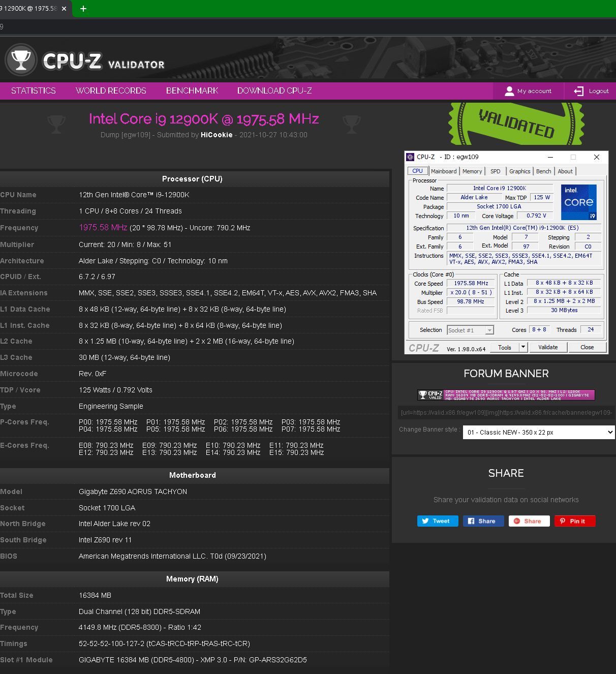Click the Bus Speed 98.78 MHz field

click(x=471, y=301)
